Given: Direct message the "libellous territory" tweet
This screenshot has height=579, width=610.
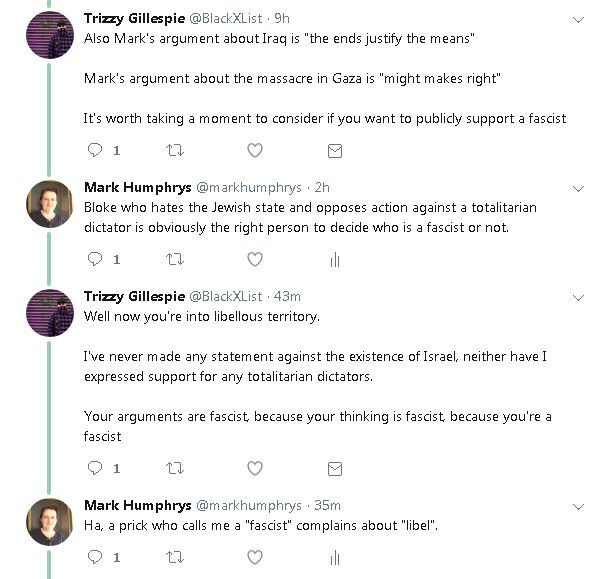Looking at the screenshot, I should [x=335, y=468].
